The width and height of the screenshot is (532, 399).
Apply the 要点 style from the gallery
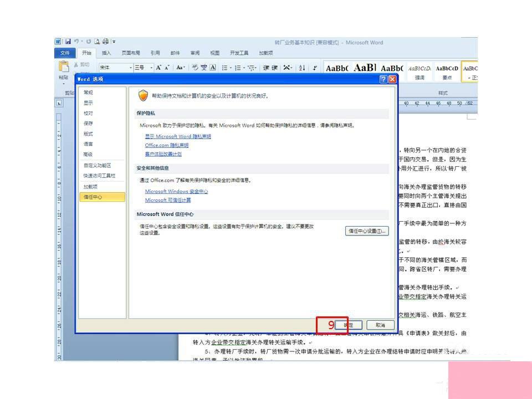(447, 72)
